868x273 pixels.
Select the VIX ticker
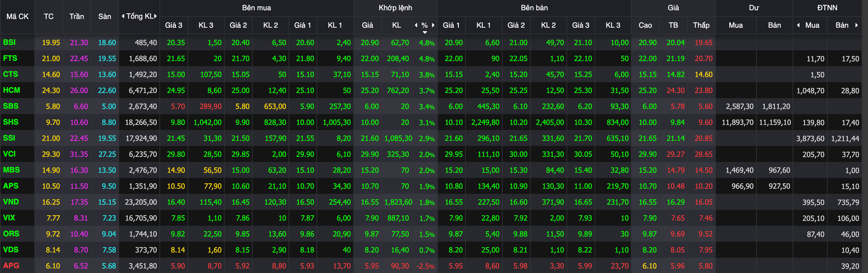(x=9, y=218)
